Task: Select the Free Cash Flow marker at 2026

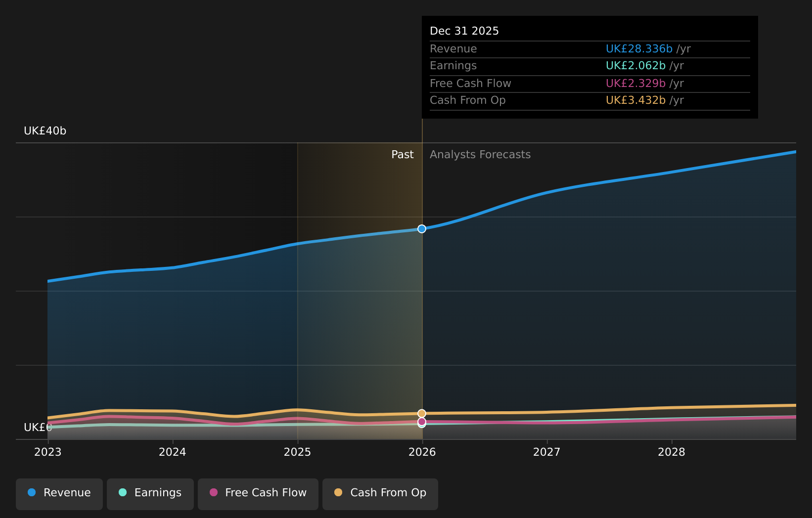Action: click(x=422, y=422)
